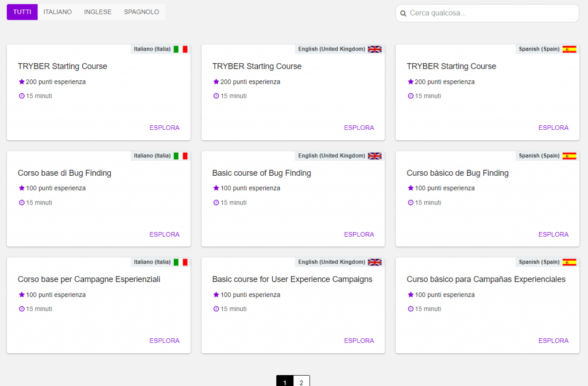Click ESPLORA on Corso base di Bug Finding
Viewport: 588px width, 386px height.
[164, 234]
